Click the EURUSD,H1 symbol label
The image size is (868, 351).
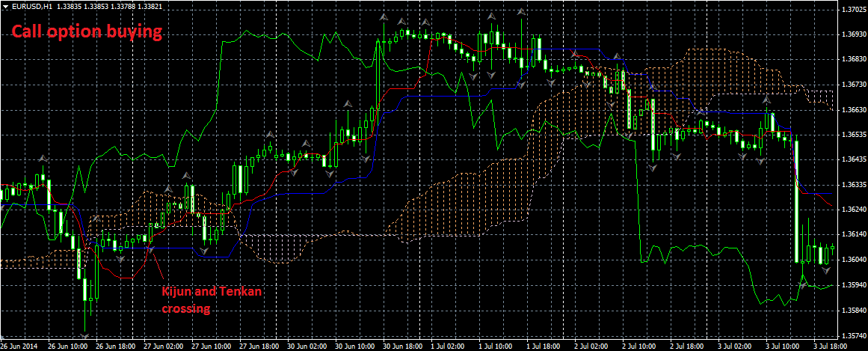coord(32,7)
